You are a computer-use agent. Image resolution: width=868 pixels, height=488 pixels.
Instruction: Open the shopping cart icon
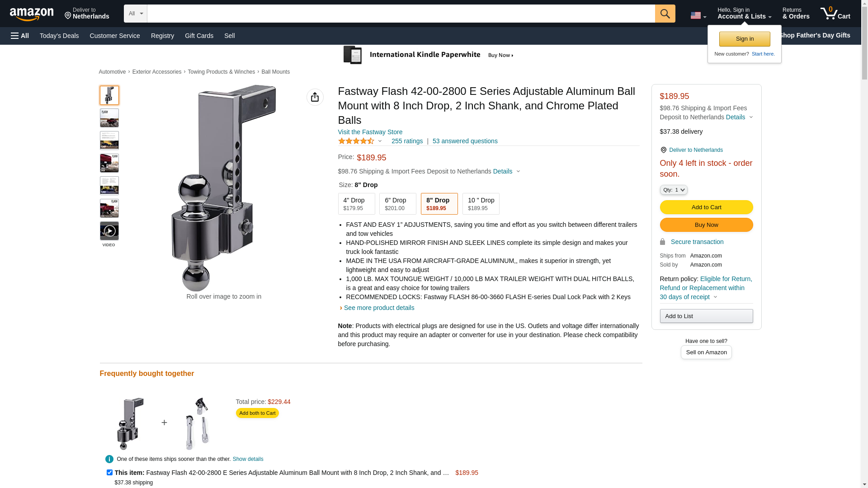pyautogui.click(x=835, y=14)
